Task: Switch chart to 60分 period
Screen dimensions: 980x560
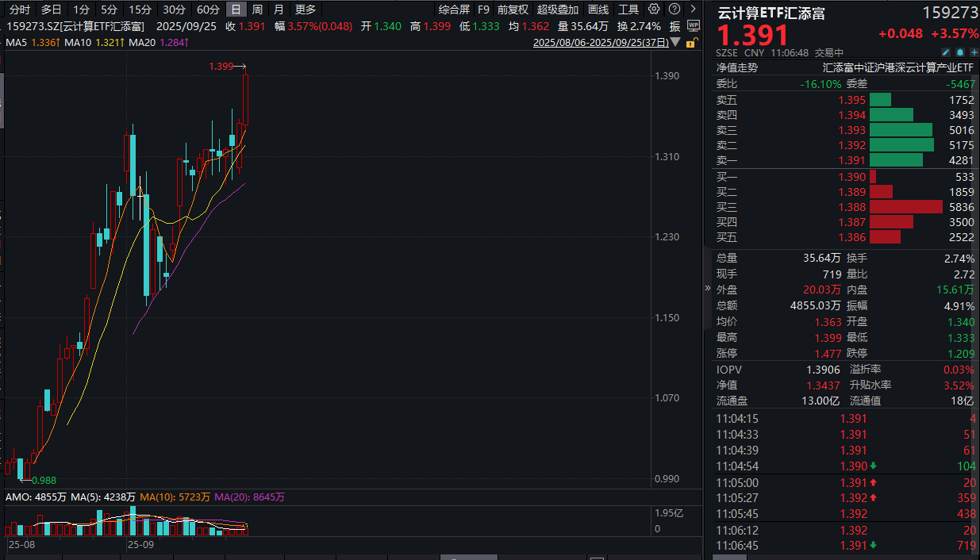Action: click(208, 10)
